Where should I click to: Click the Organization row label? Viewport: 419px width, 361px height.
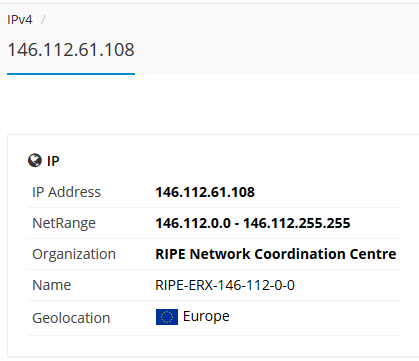[74, 254]
